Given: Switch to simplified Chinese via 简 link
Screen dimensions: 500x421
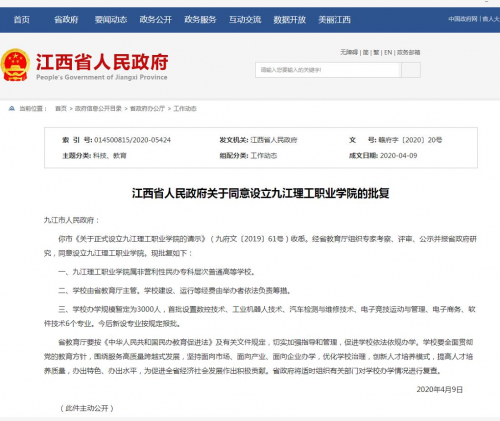Looking at the screenshot, I should [x=366, y=52].
